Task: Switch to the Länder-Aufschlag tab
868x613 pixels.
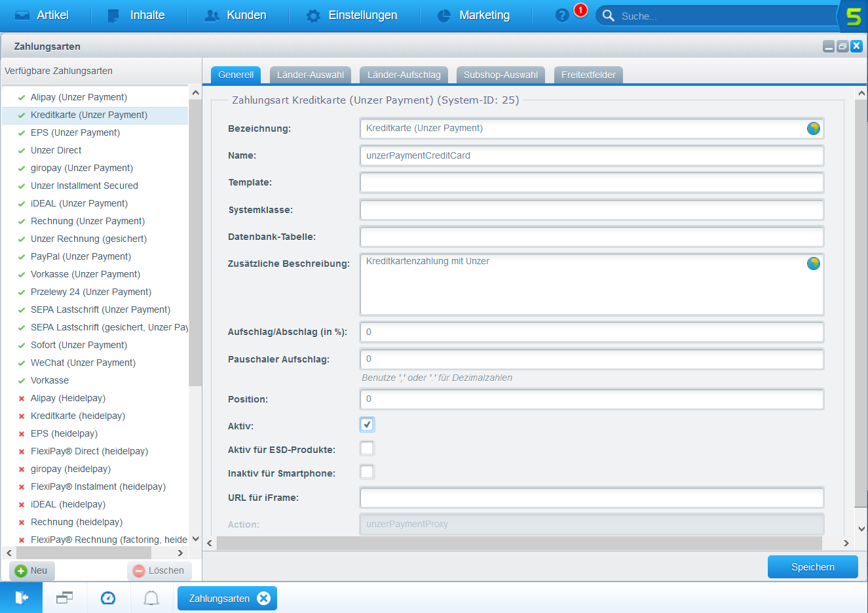Action: pyautogui.click(x=404, y=75)
